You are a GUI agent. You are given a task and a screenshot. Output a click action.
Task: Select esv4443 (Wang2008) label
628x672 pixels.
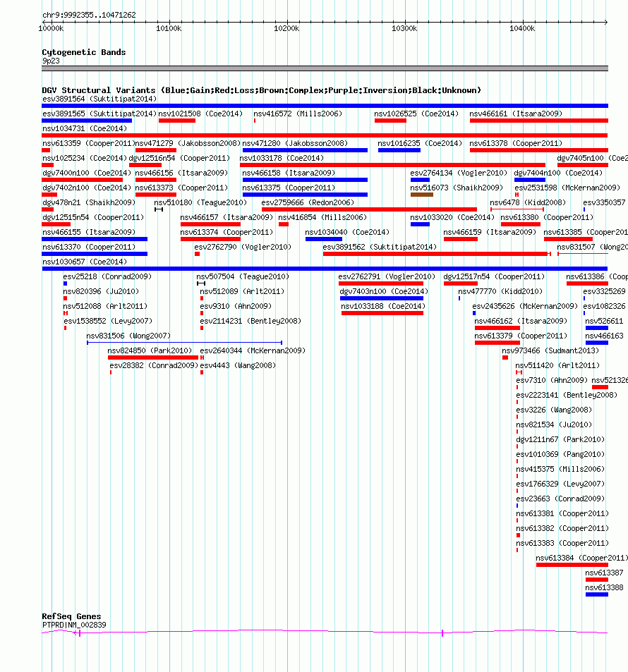coord(238,365)
